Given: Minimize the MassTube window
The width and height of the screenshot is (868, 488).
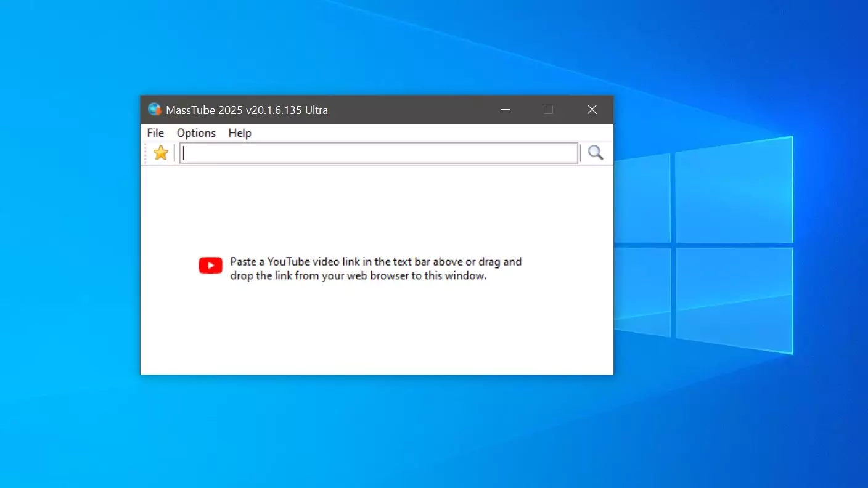Looking at the screenshot, I should [506, 110].
